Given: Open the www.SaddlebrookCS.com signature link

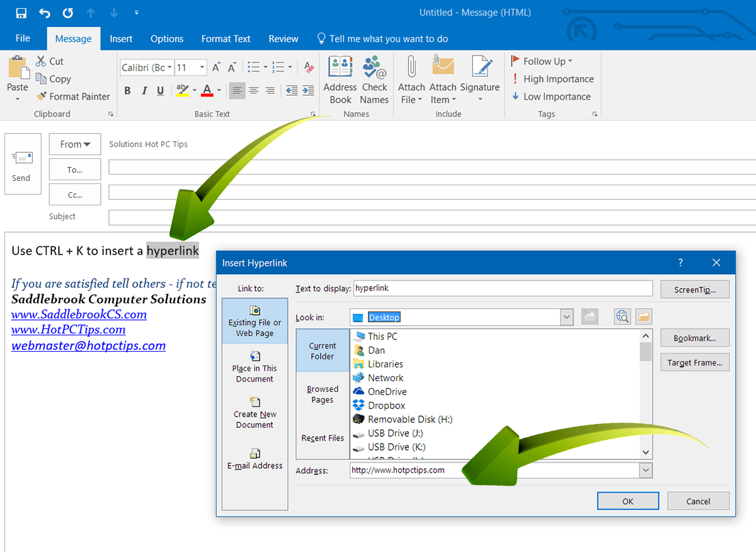Looking at the screenshot, I should point(79,314).
